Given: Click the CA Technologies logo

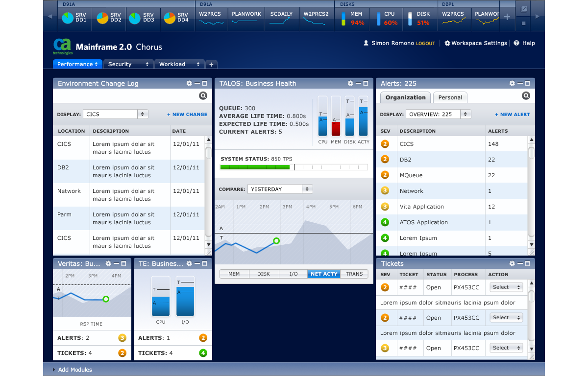Looking at the screenshot, I should [63, 47].
